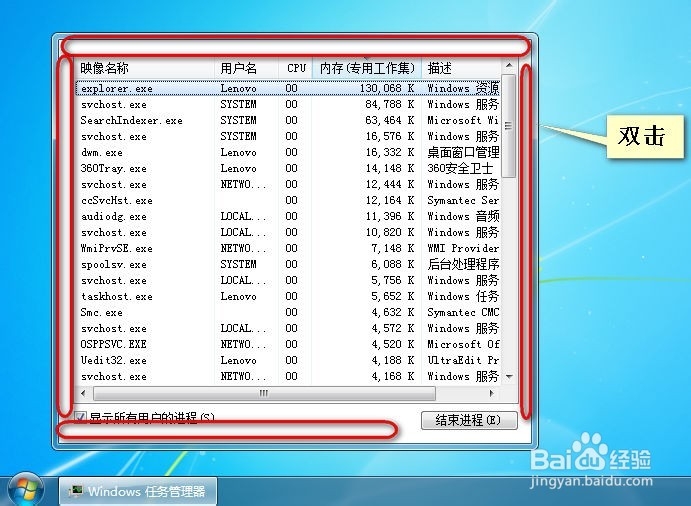This screenshot has width=691, height=506.
Task: Select the 360Tray.exe process
Action: coord(288,168)
